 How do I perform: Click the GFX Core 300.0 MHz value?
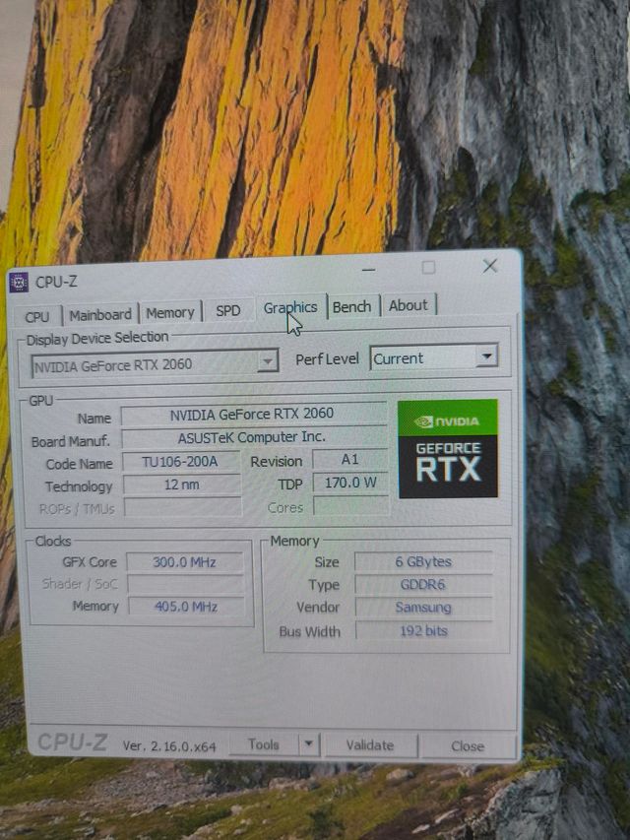[185, 562]
